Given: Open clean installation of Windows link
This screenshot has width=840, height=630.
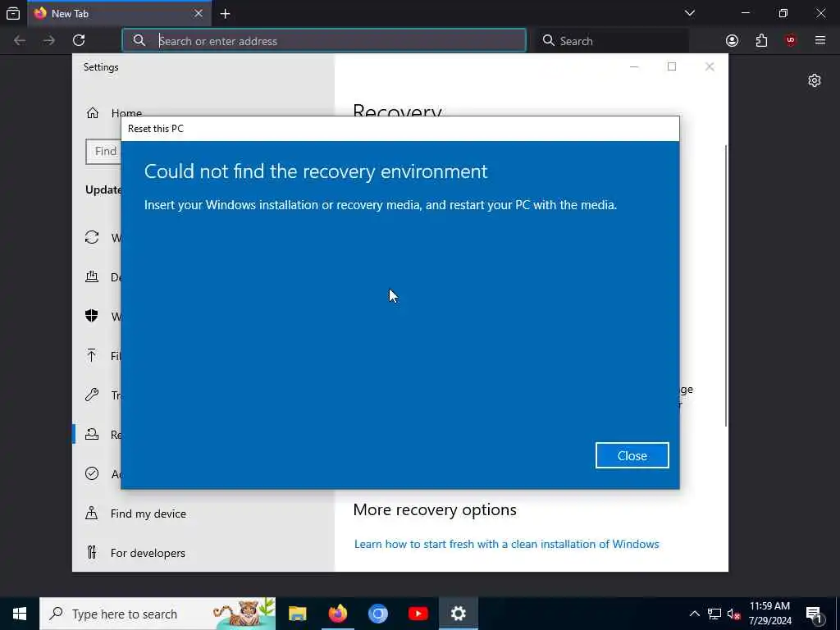Looking at the screenshot, I should 506,544.
